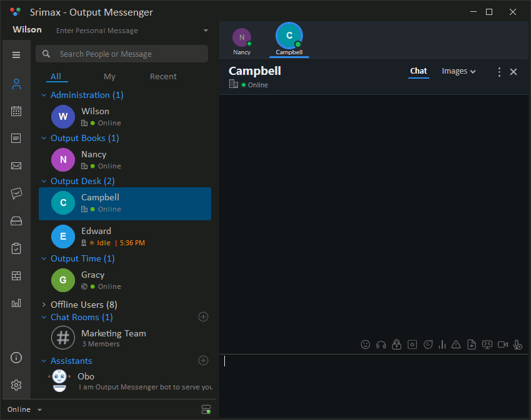Image resolution: width=531 pixels, height=420 pixels.
Task: Expand the Offline Users group
Action: [44, 305]
